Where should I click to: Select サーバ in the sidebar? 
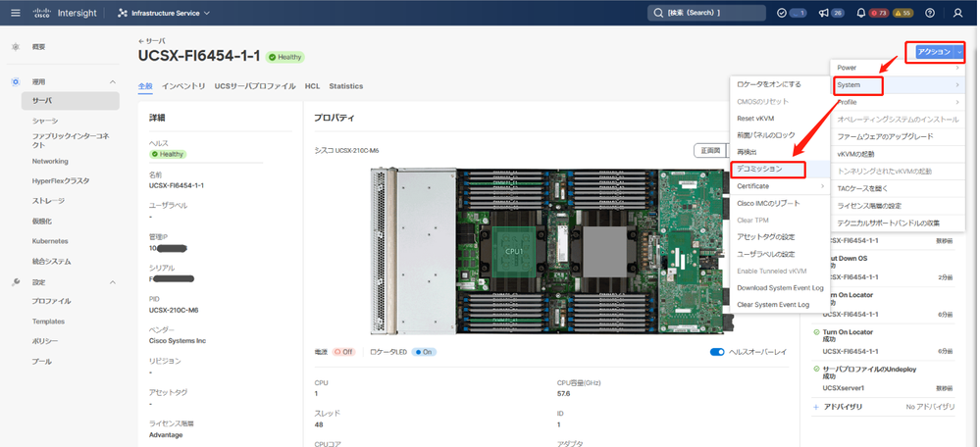[x=70, y=101]
